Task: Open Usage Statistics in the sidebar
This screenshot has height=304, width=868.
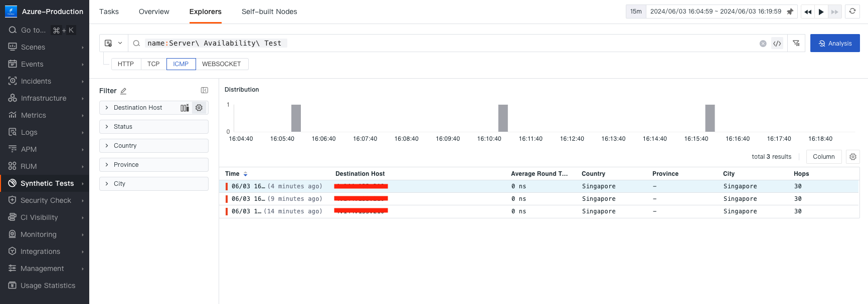Action: (x=45, y=285)
